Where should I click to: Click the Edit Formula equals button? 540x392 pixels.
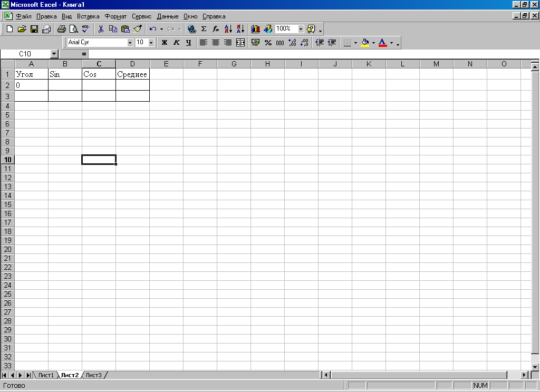pos(84,54)
